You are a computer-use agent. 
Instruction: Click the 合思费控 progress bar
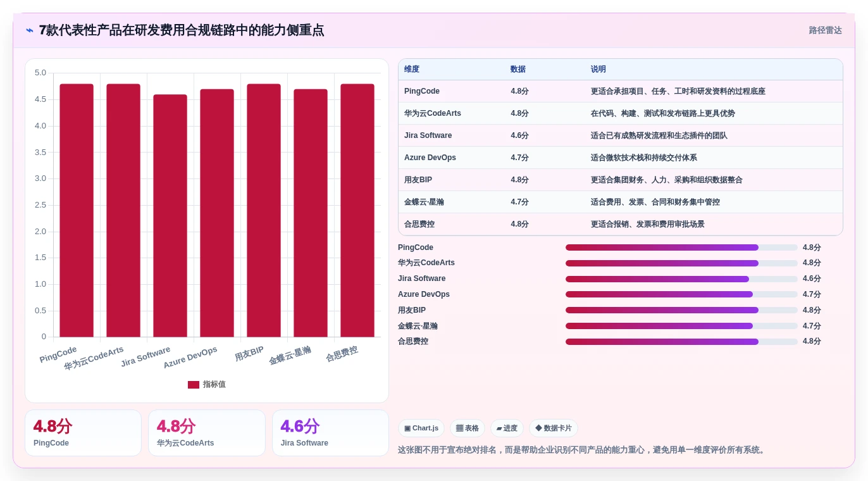(681, 342)
